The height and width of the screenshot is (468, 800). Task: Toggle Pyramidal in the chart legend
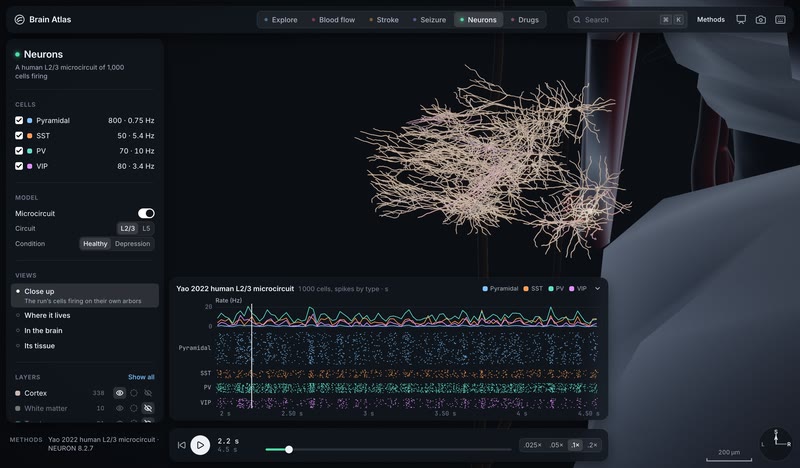point(500,289)
